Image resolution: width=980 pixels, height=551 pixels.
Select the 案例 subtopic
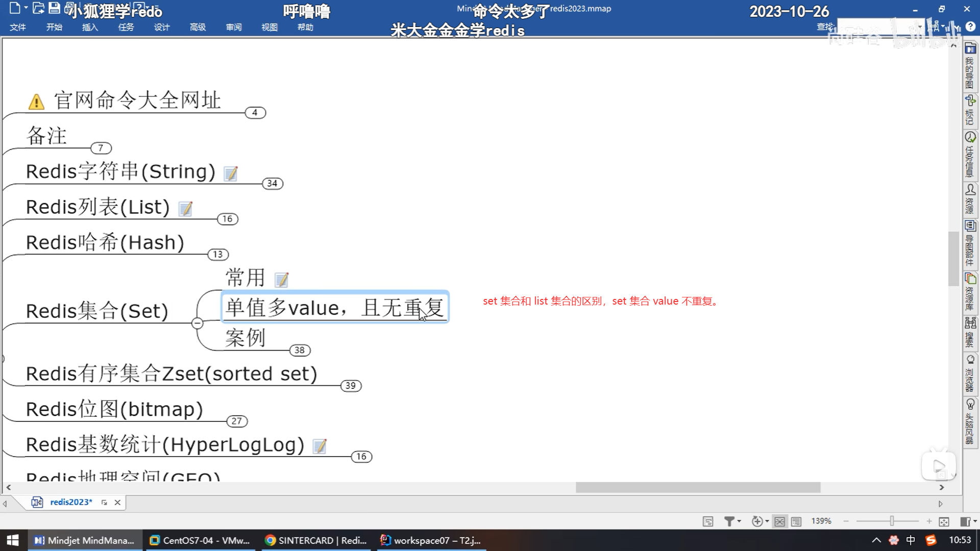(x=246, y=338)
